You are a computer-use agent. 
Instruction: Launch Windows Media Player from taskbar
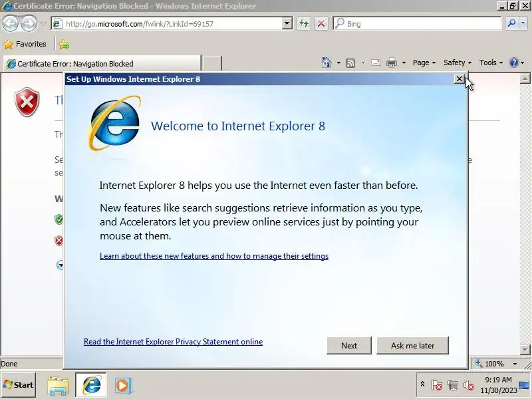[x=123, y=386]
